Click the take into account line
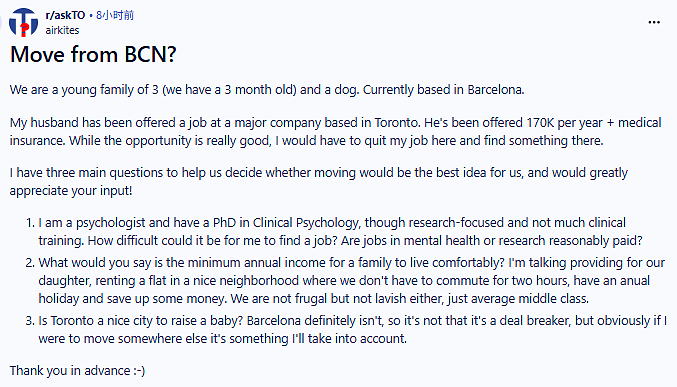 click(x=222, y=339)
